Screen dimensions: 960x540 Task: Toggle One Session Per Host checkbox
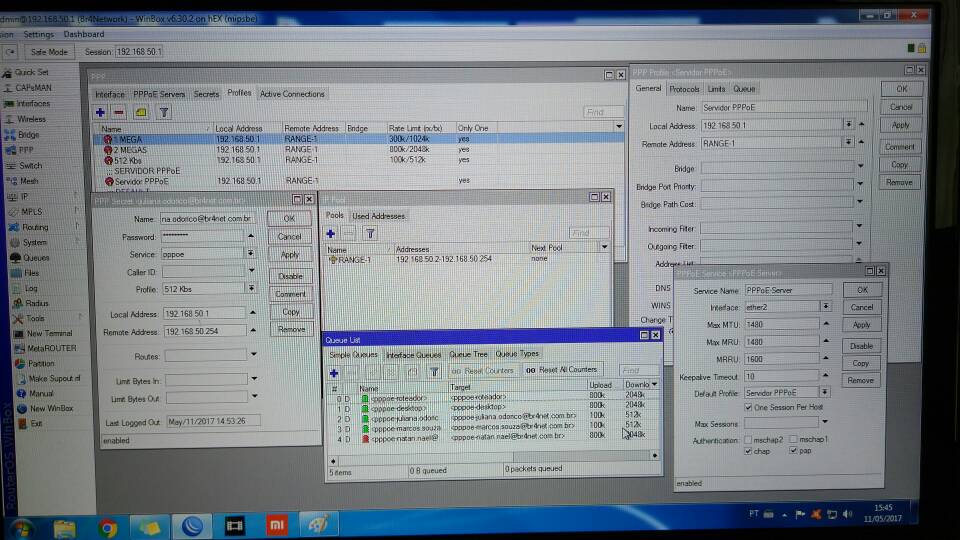(748, 407)
